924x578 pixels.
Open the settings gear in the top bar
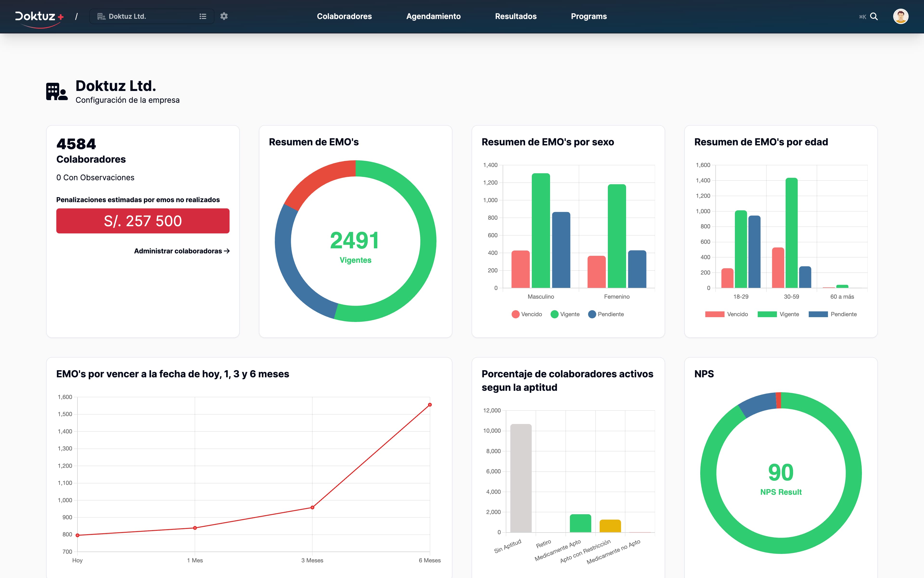point(224,16)
